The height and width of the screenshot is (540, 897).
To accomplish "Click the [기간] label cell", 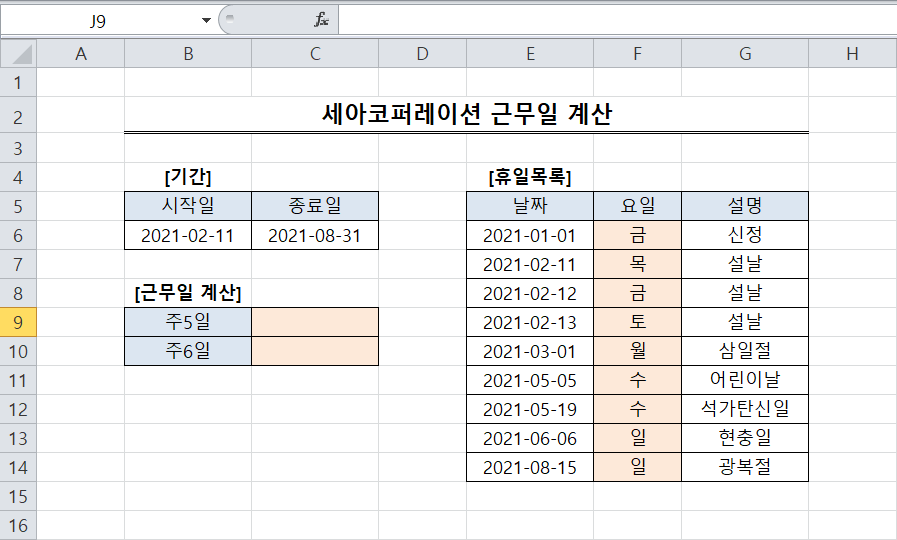I will click(188, 177).
